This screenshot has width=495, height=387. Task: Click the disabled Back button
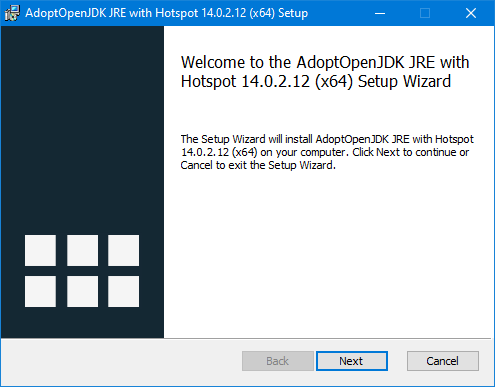278,361
